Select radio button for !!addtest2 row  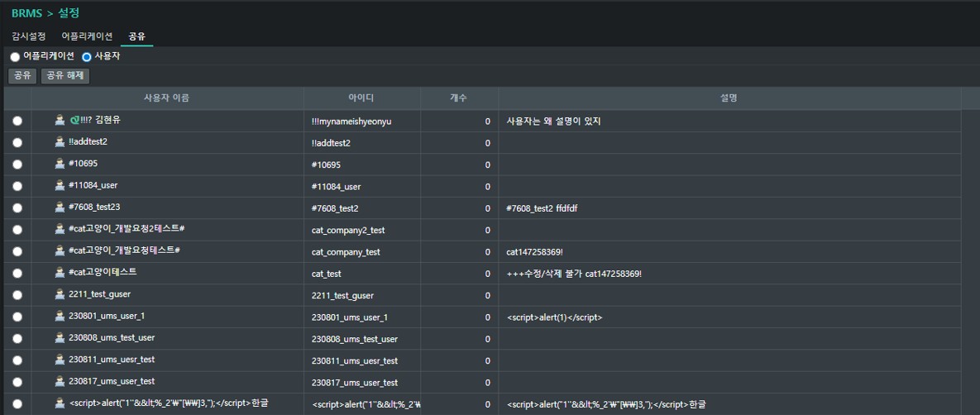17,143
